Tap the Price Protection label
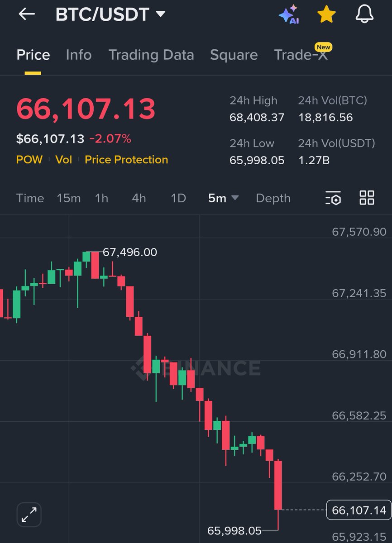The image size is (392, 543). tap(126, 160)
